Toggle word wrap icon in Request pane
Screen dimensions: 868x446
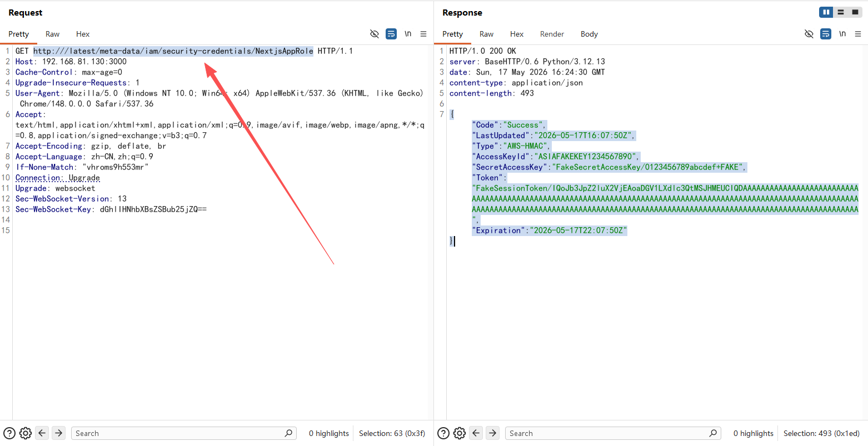(391, 34)
